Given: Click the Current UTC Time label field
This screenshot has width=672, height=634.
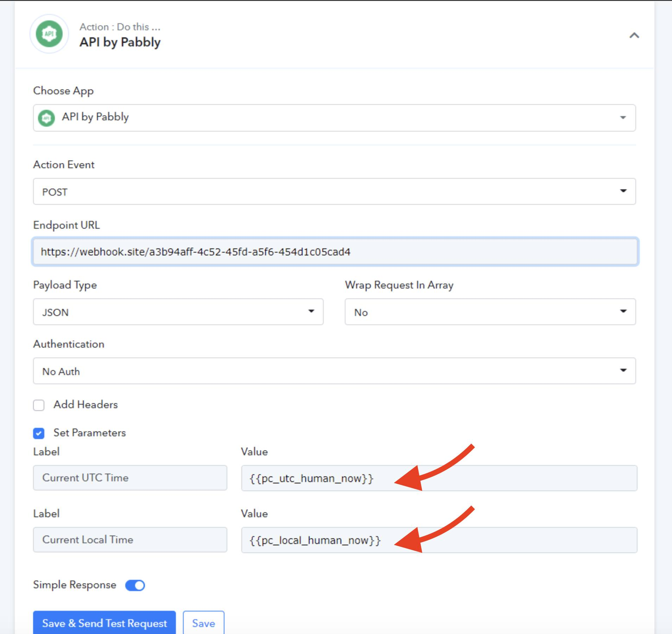Looking at the screenshot, I should [130, 478].
